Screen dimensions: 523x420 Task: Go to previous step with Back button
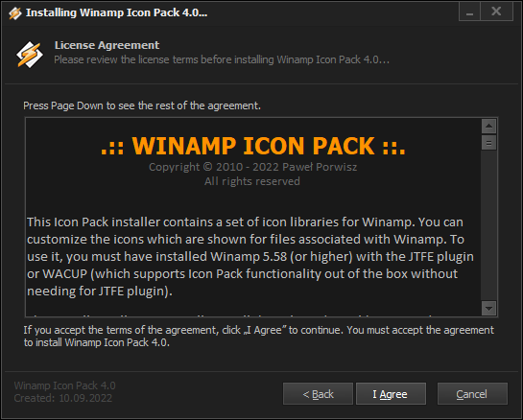pos(318,394)
